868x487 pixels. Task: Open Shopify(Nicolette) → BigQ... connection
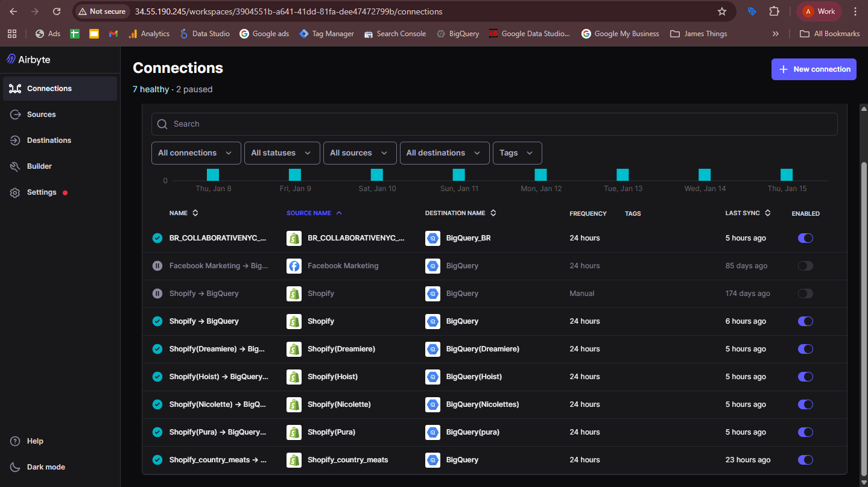click(218, 404)
